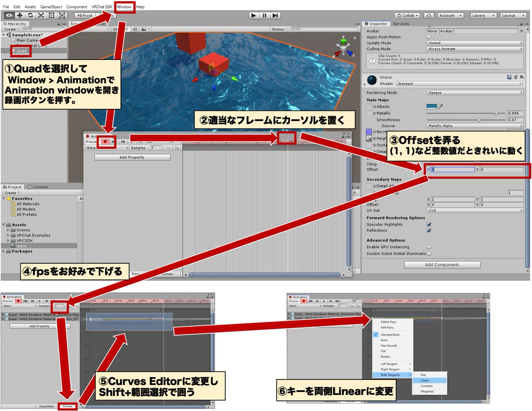Select the Move tool
Screen dimensions: 532x411
[20, 16]
